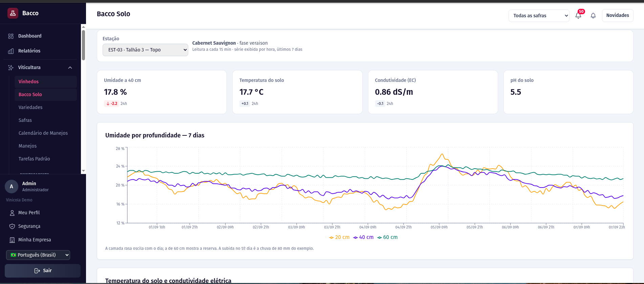This screenshot has height=284, width=644.
Task: Click the Admin avatar circle
Action: coord(12,187)
